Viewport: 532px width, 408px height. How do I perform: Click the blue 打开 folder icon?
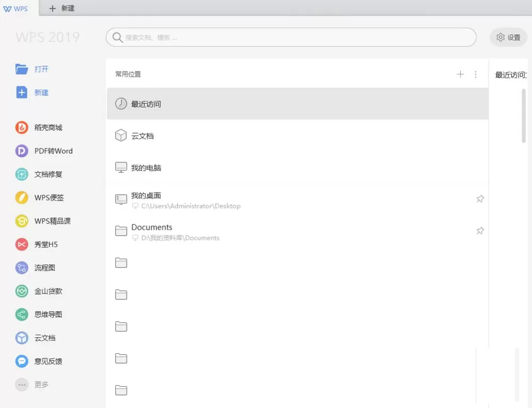[22, 69]
